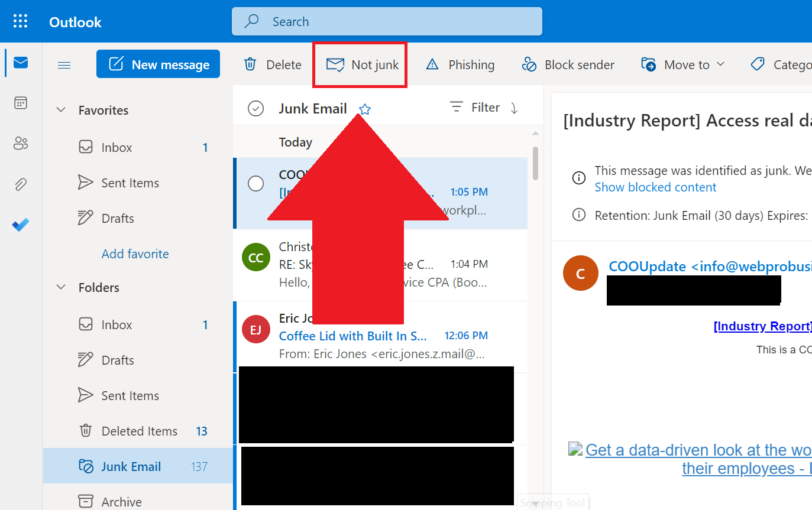Image resolution: width=812 pixels, height=510 pixels.
Task: Open Calendar from the left rail
Action: 21,103
